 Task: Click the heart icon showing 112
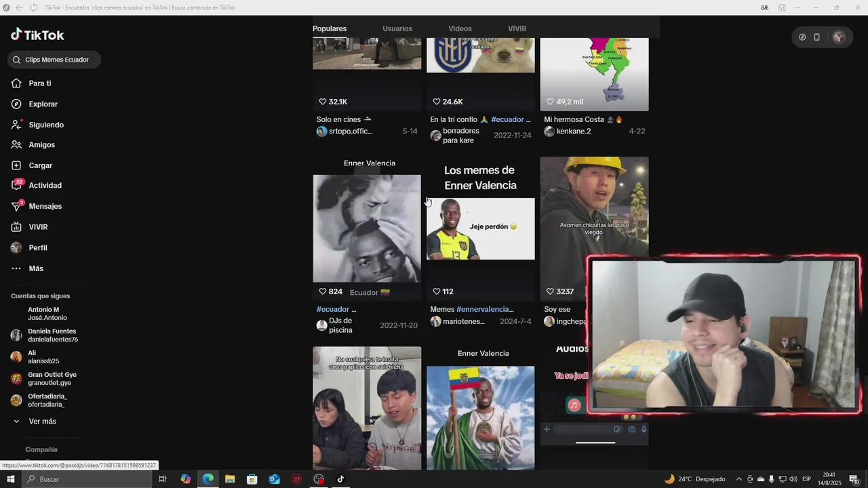coord(437,291)
